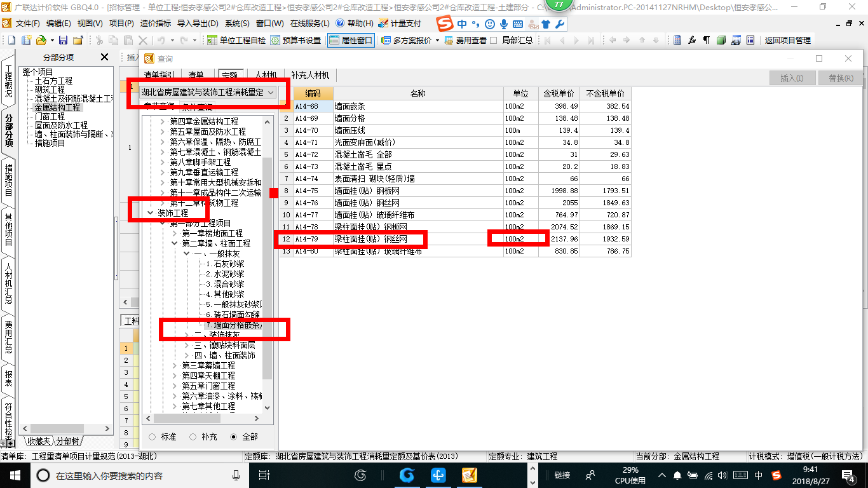Image resolution: width=868 pixels, height=488 pixels.
Task: Click the yellow GBQ taskbar app icon
Action: (470, 475)
